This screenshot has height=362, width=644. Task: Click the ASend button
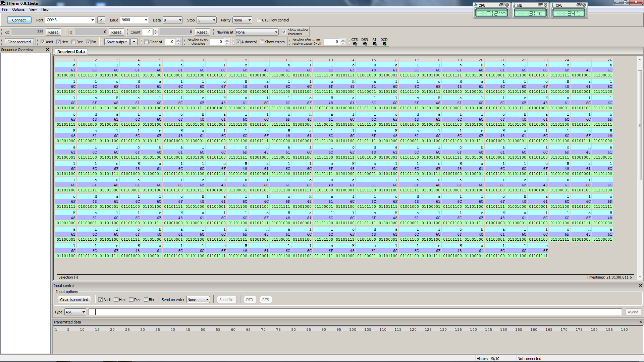click(633, 312)
